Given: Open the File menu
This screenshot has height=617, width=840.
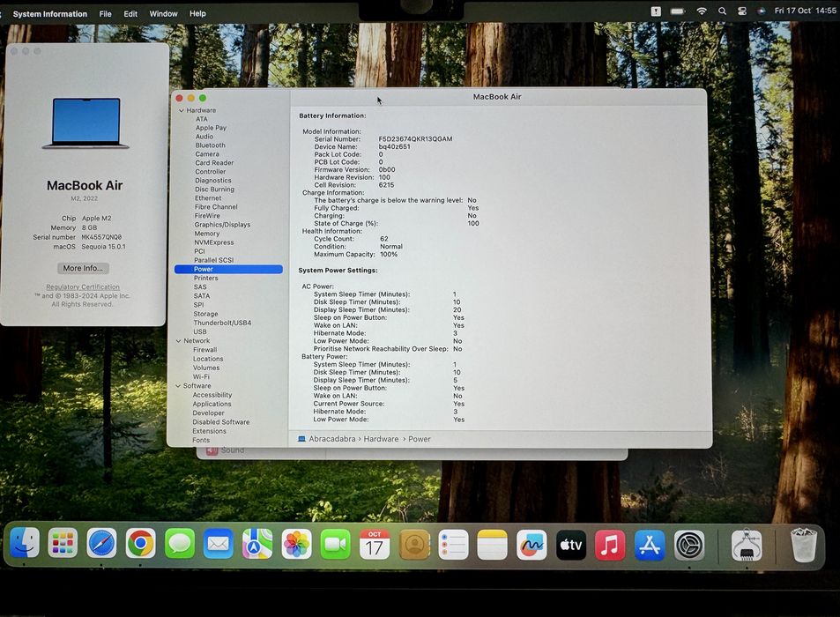Looking at the screenshot, I should [x=106, y=14].
